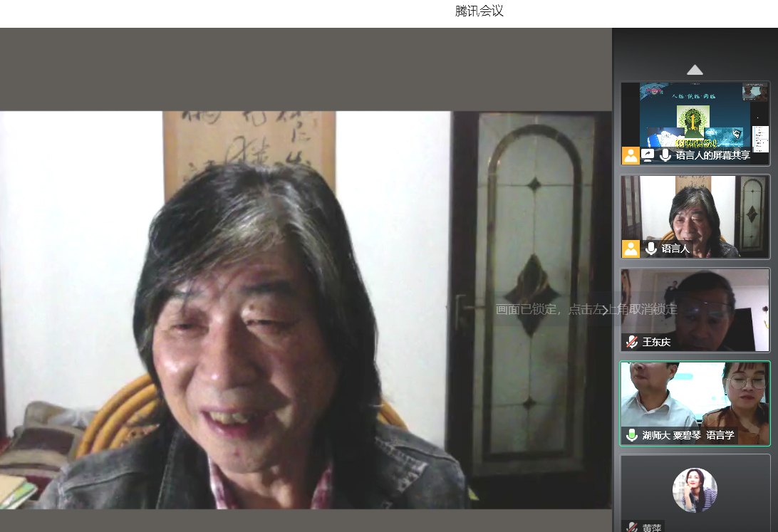The width and height of the screenshot is (778, 532).
Task: Select the 湖师大 粟碧琴 语言学 video tile
Action: tap(695, 399)
